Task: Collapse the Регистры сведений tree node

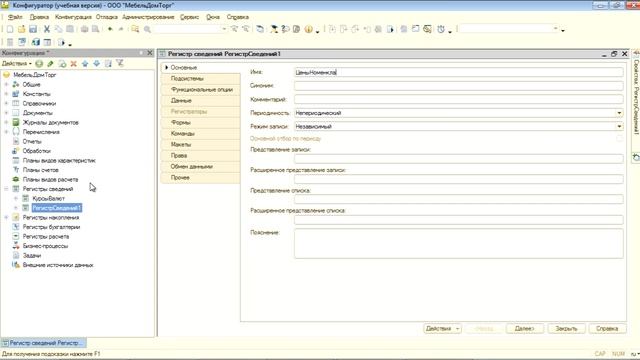Action: click(6, 189)
